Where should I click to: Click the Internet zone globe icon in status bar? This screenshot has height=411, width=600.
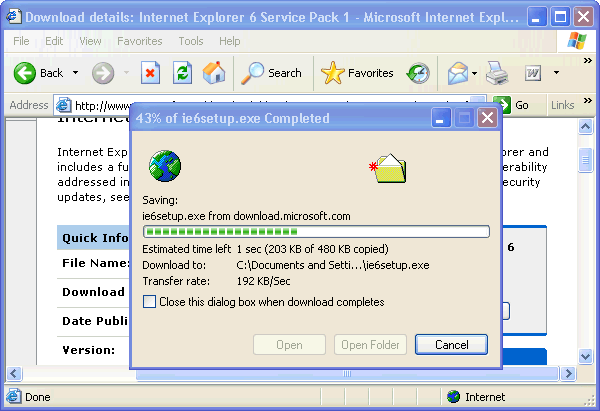click(453, 397)
